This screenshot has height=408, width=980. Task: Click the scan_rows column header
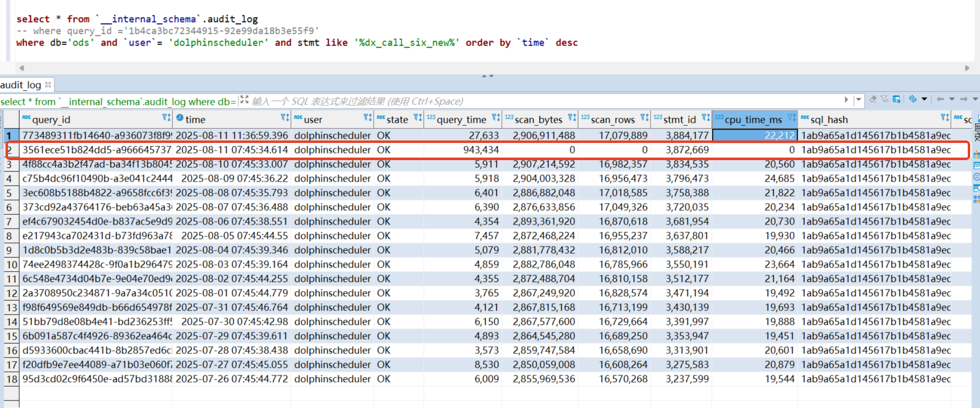613,120
